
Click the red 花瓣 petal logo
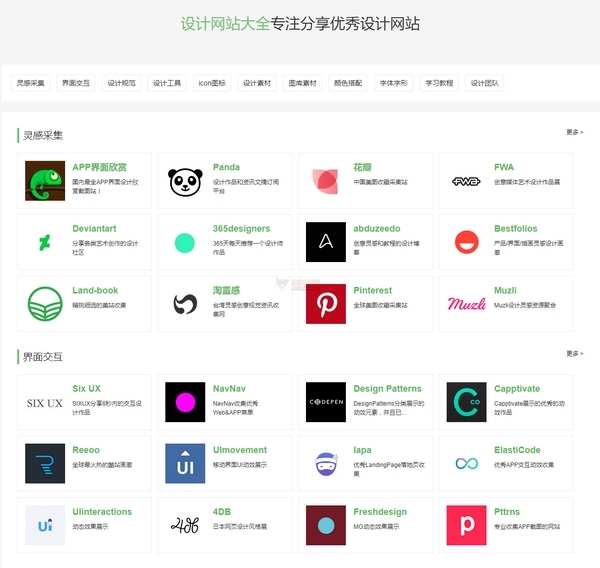pos(326,181)
